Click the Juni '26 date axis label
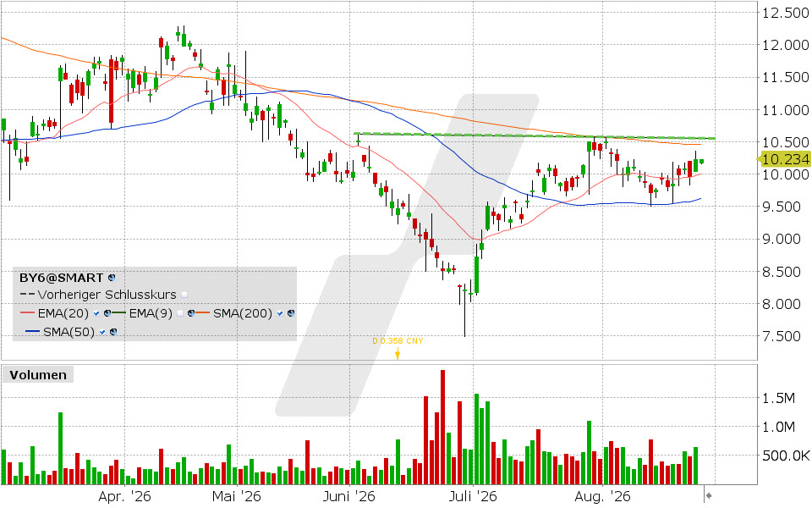This screenshot has width=812, height=508. pyautogui.click(x=349, y=496)
